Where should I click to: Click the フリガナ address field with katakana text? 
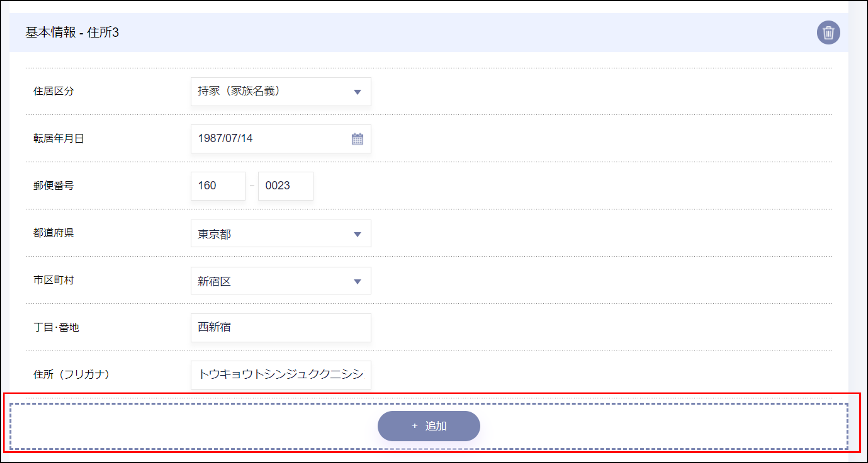click(x=280, y=375)
